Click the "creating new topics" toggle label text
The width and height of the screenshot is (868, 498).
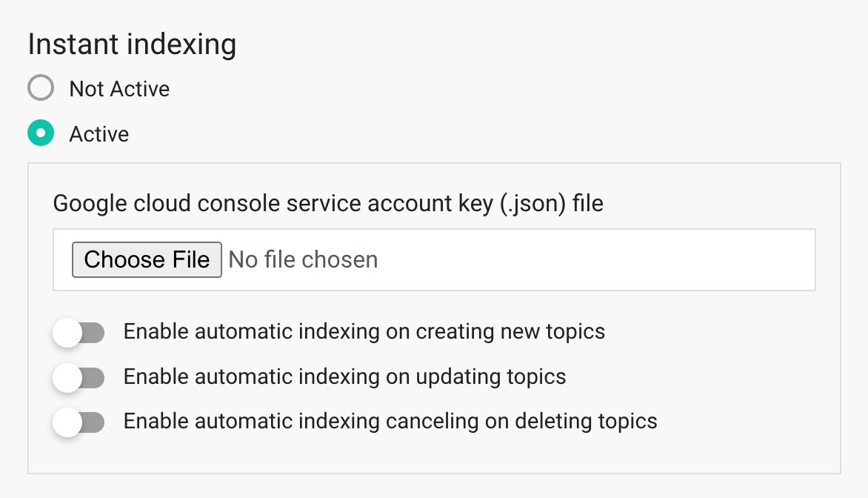click(x=364, y=331)
